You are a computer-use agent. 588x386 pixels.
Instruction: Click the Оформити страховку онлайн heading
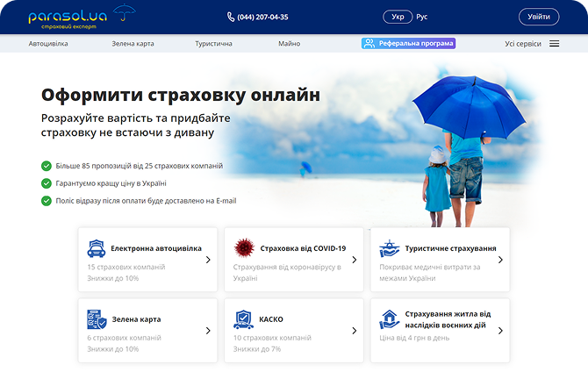point(181,95)
